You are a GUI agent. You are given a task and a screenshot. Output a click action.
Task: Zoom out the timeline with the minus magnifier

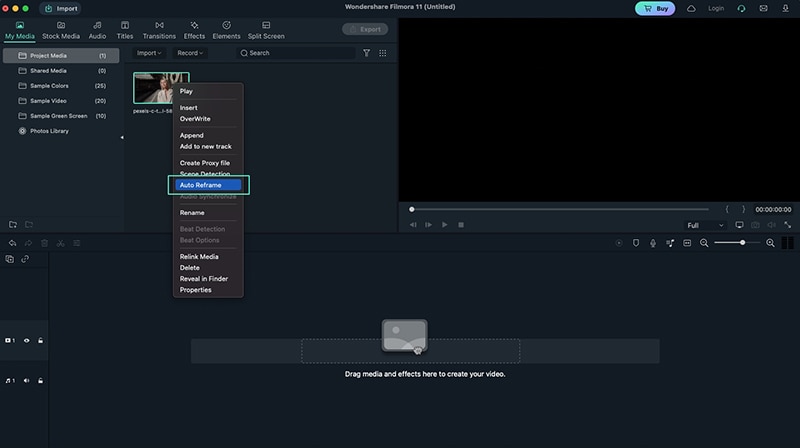click(x=704, y=243)
